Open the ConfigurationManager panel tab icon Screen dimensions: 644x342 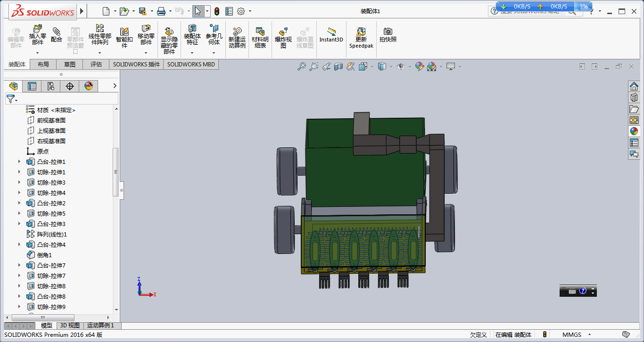tap(51, 86)
